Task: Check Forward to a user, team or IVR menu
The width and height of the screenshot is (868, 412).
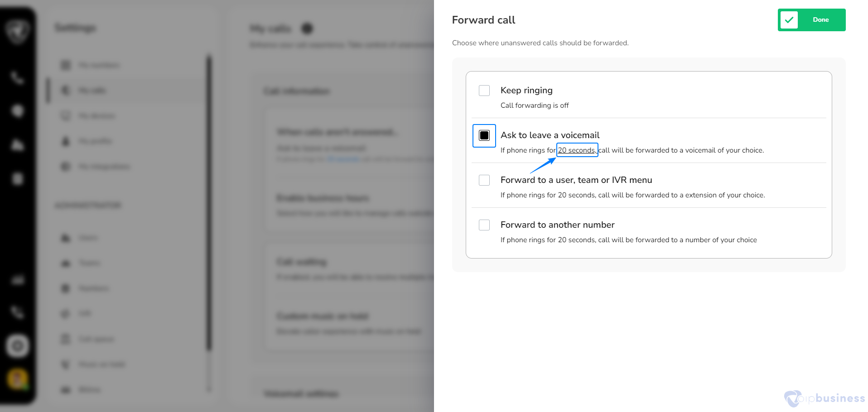Action: click(x=484, y=180)
